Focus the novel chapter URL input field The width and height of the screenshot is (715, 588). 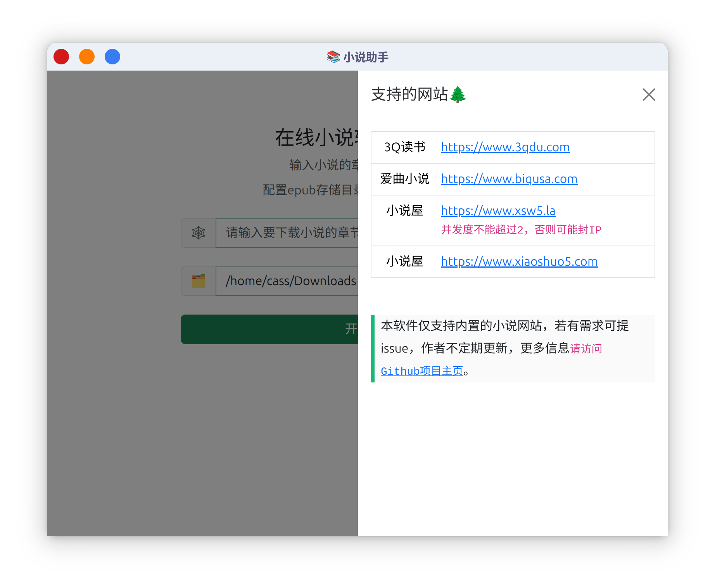287,233
